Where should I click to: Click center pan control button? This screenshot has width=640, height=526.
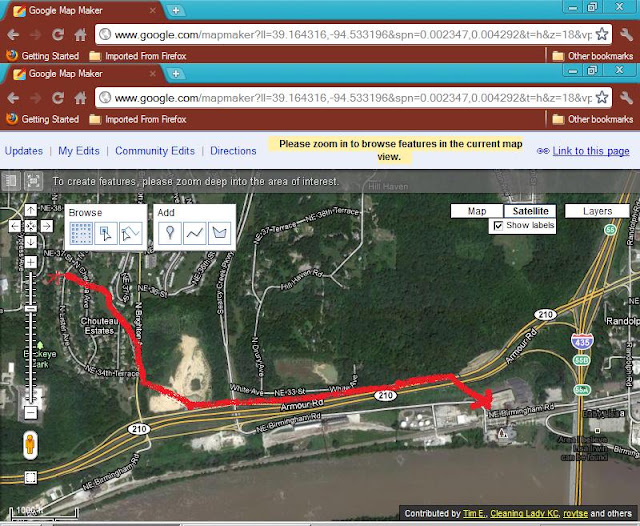click(x=31, y=226)
